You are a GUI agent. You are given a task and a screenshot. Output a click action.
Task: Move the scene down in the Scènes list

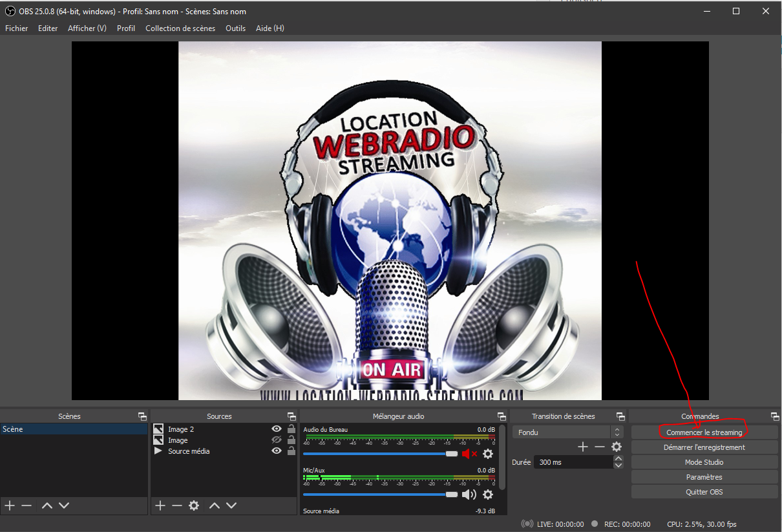click(x=63, y=505)
